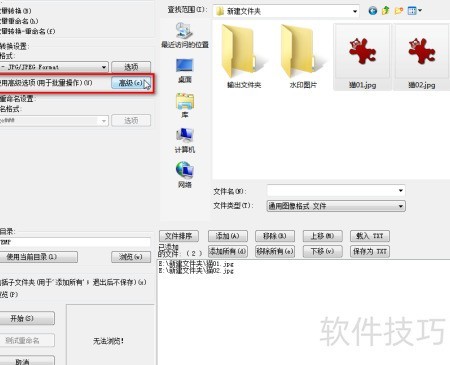Click the 添加所有(d) button
This screenshot has width=450, height=365.
tap(228, 251)
